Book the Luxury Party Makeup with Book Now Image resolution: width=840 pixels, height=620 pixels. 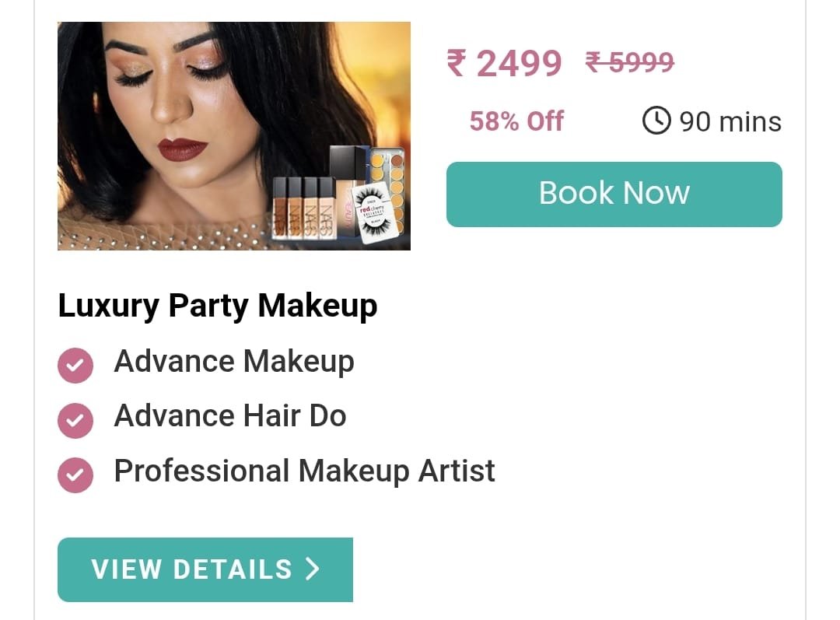(x=614, y=194)
